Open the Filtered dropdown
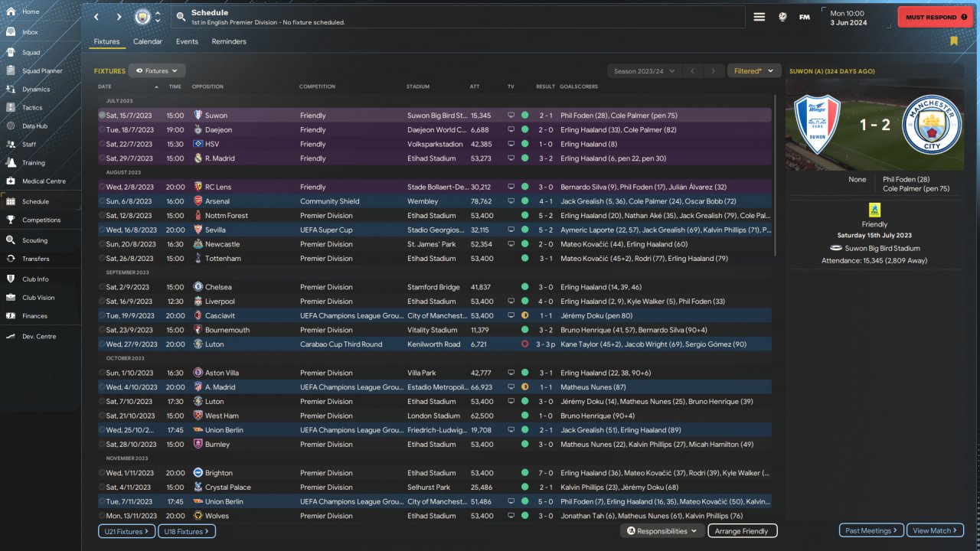This screenshot has height=551, width=980. click(x=754, y=71)
